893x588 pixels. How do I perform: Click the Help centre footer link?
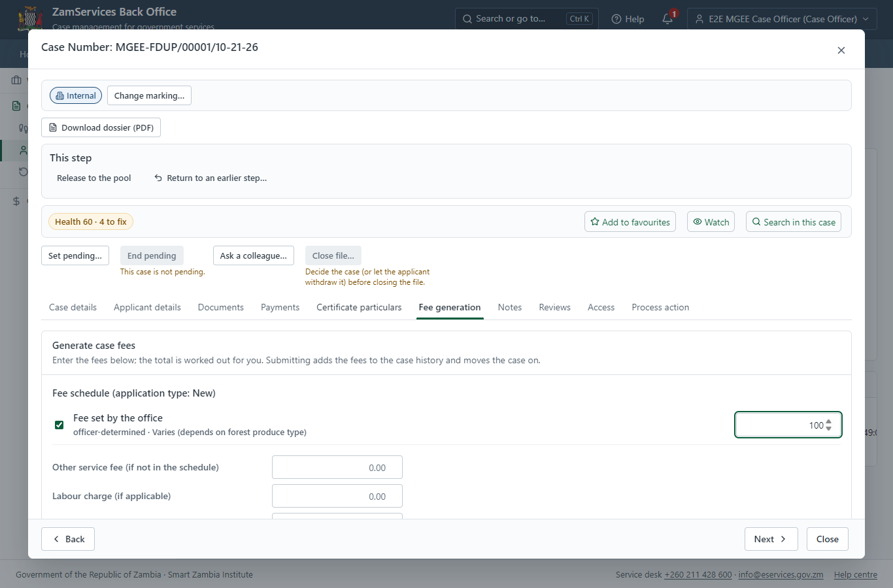(x=856, y=575)
